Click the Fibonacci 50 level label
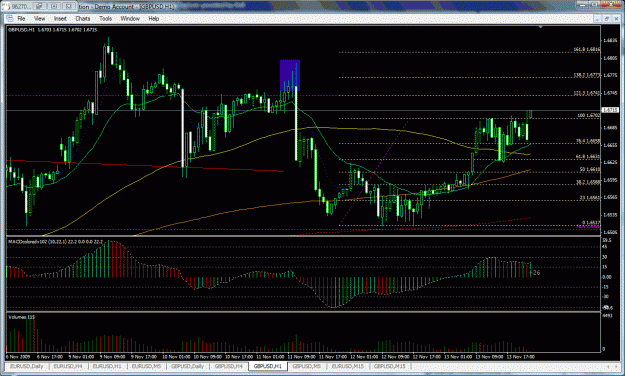Screen dimensions: 625x376 (590, 169)
